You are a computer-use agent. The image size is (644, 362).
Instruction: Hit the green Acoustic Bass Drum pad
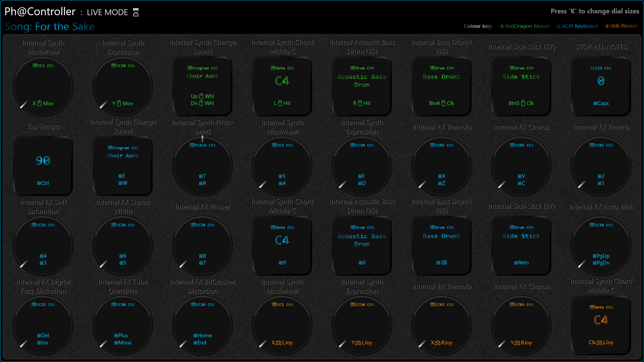point(362,87)
